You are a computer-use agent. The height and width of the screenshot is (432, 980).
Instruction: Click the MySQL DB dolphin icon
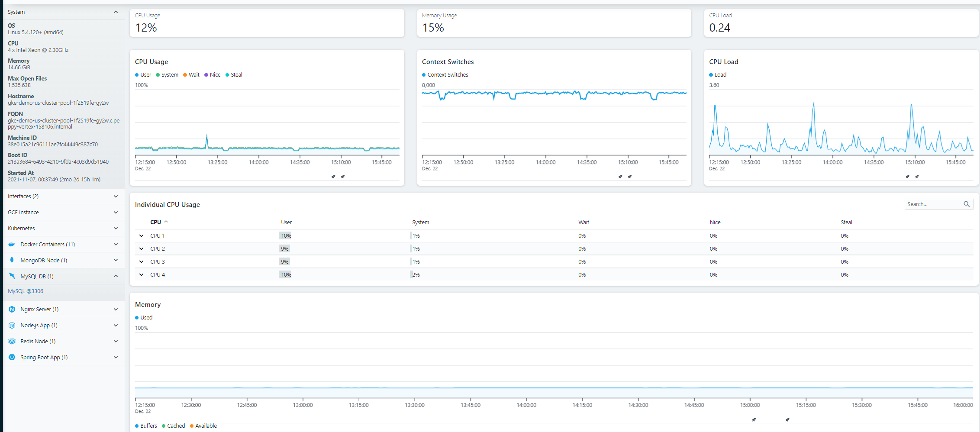[x=12, y=276]
